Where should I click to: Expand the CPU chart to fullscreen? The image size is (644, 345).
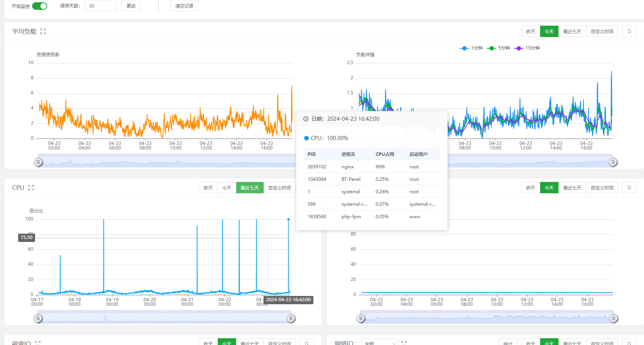(x=31, y=188)
